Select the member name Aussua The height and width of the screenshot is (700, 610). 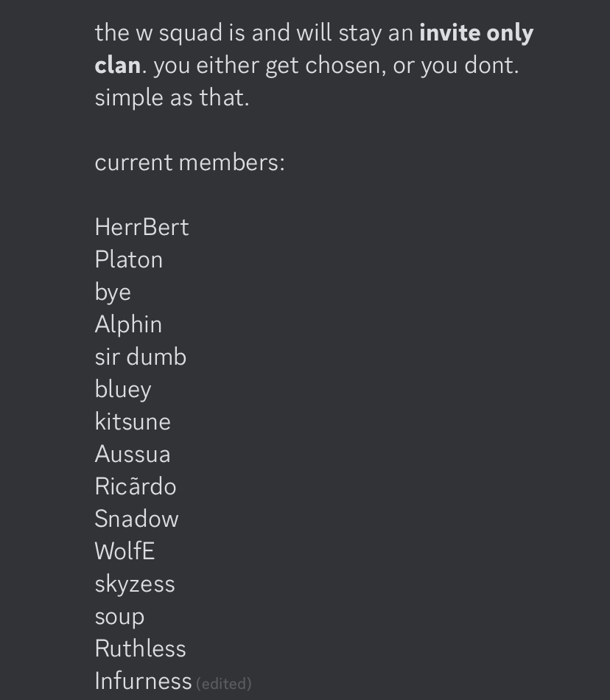[x=133, y=455]
